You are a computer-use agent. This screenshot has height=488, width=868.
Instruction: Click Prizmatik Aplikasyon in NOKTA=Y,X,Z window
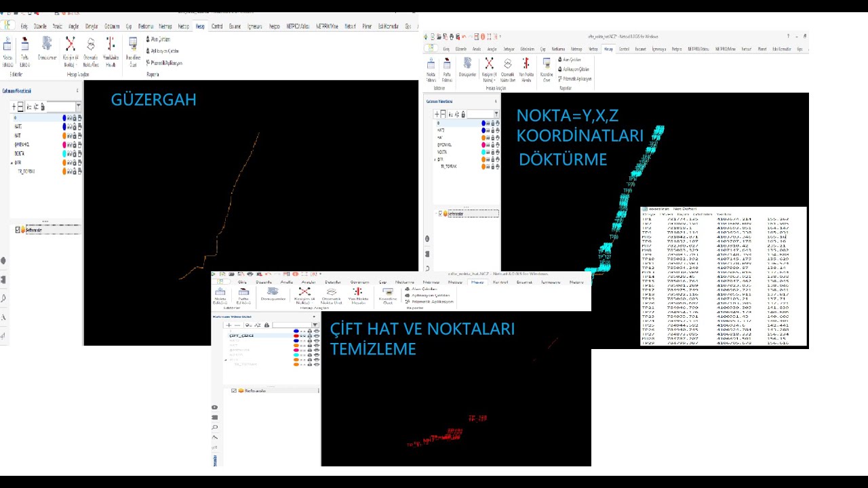click(575, 79)
